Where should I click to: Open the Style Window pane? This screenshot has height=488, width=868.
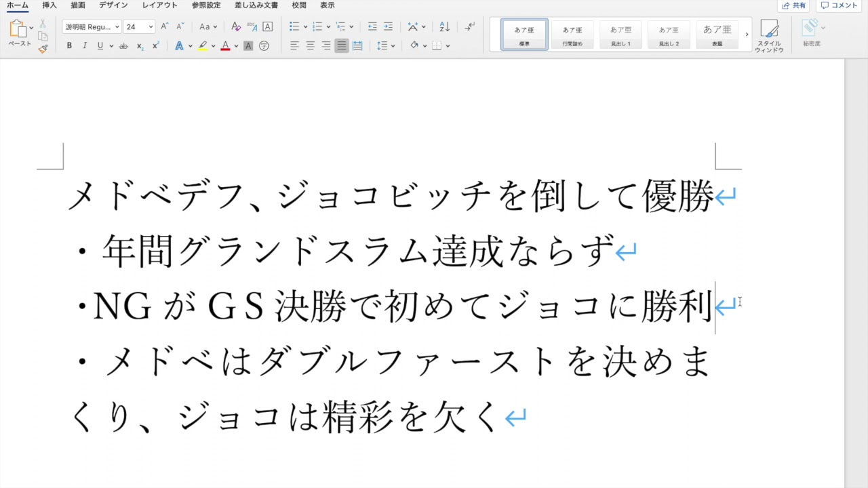click(769, 35)
